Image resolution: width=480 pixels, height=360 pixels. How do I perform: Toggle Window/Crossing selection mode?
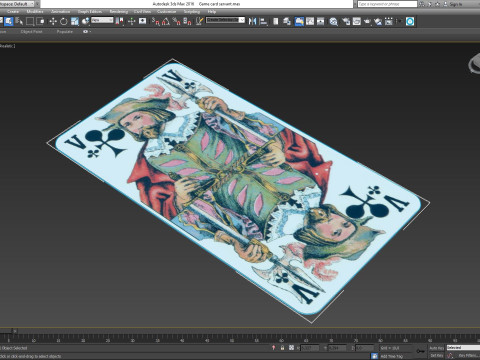(40, 22)
